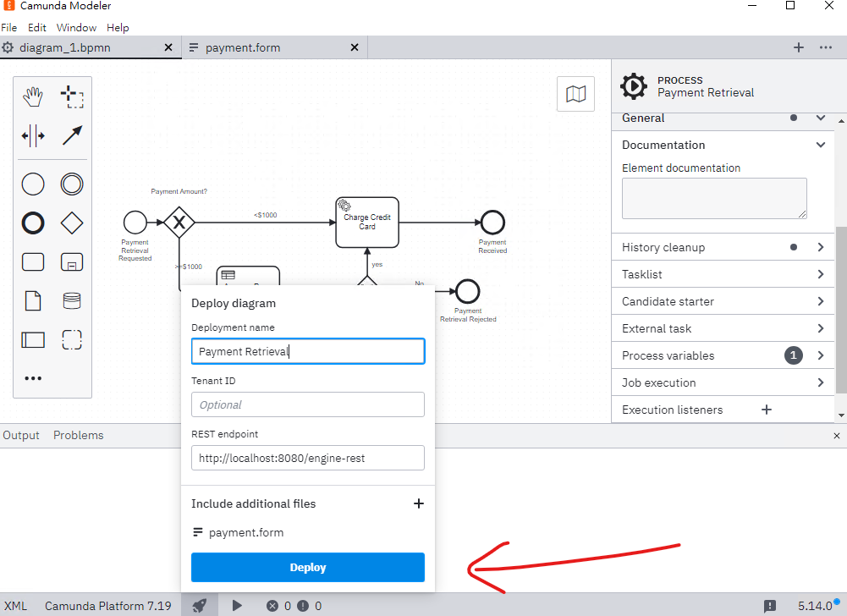Open the Window menu

click(76, 28)
